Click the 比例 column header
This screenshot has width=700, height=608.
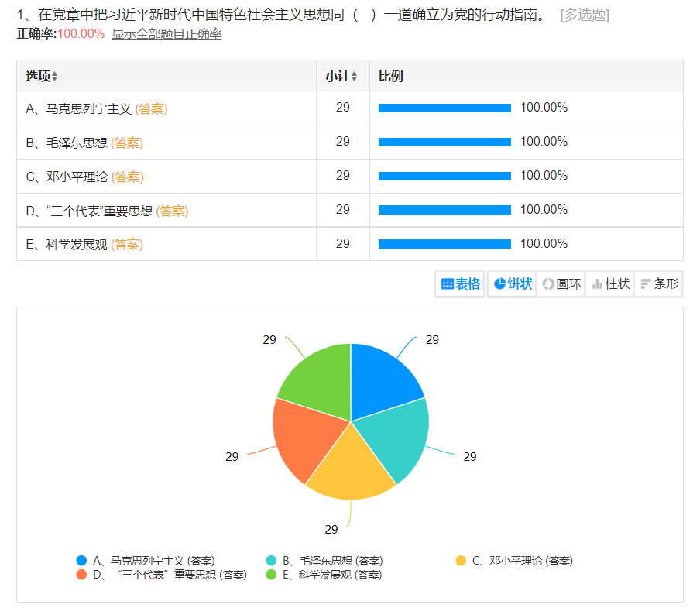coord(391,76)
